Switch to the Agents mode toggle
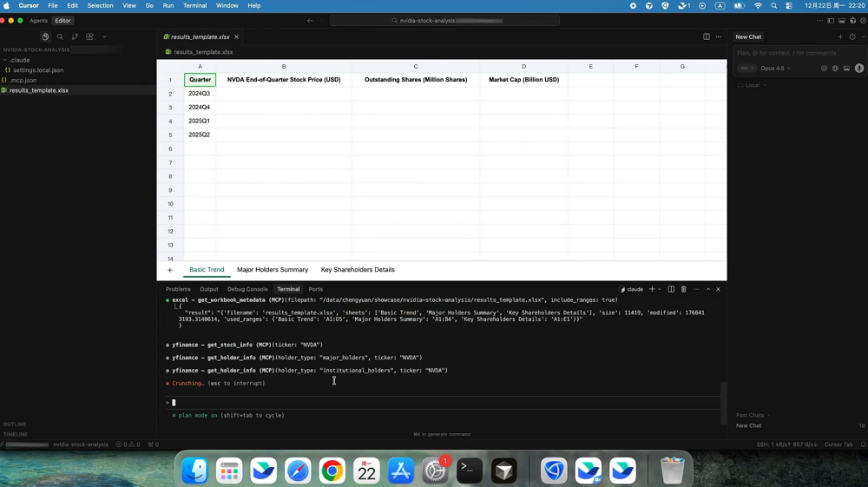This screenshot has width=868, height=487. 38,20
